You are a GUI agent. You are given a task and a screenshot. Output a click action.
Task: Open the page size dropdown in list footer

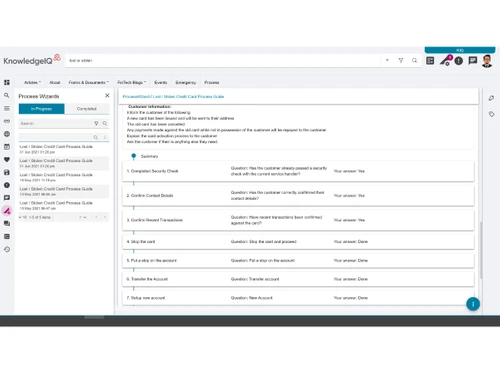(x=23, y=217)
